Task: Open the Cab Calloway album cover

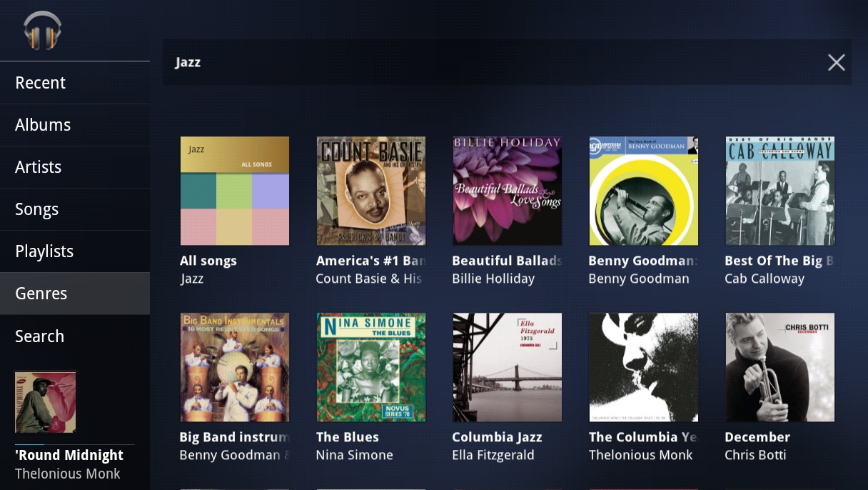Action: (x=780, y=191)
